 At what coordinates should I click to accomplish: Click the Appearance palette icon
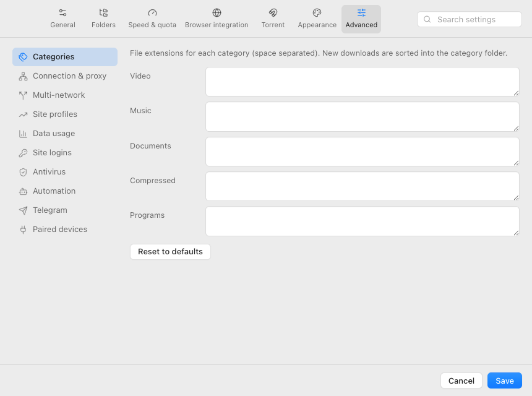tap(317, 13)
